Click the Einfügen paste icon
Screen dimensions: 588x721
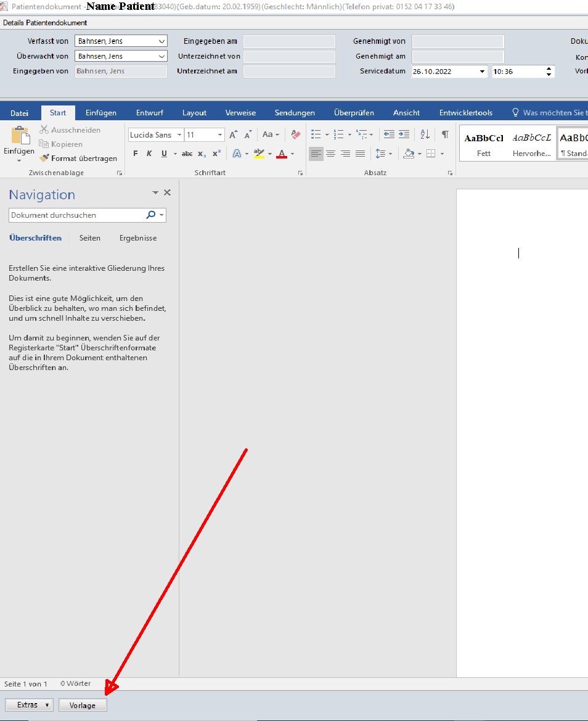point(20,137)
